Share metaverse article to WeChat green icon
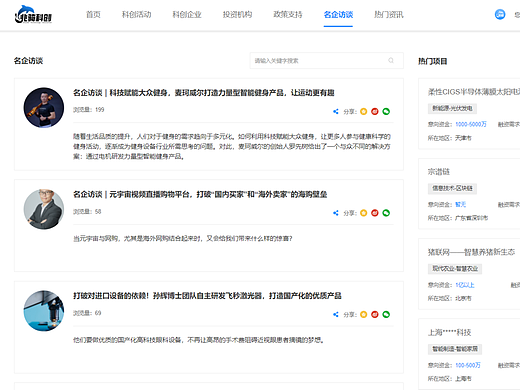 tap(386, 213)
